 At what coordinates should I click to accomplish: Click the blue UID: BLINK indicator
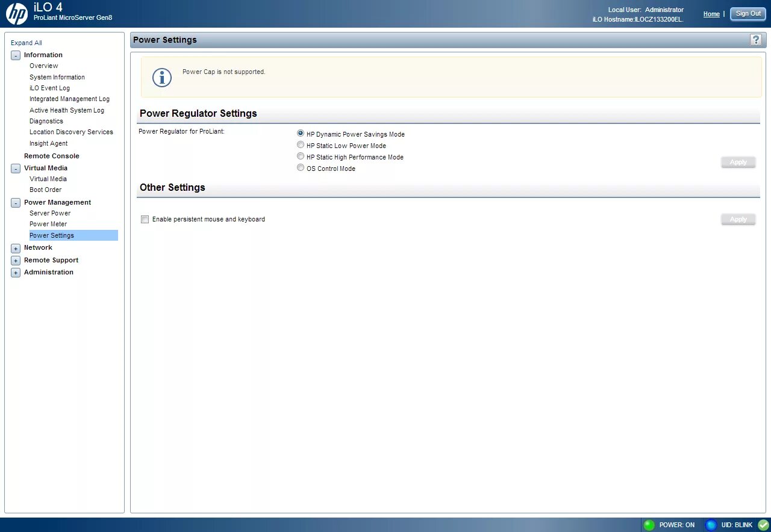711,525
